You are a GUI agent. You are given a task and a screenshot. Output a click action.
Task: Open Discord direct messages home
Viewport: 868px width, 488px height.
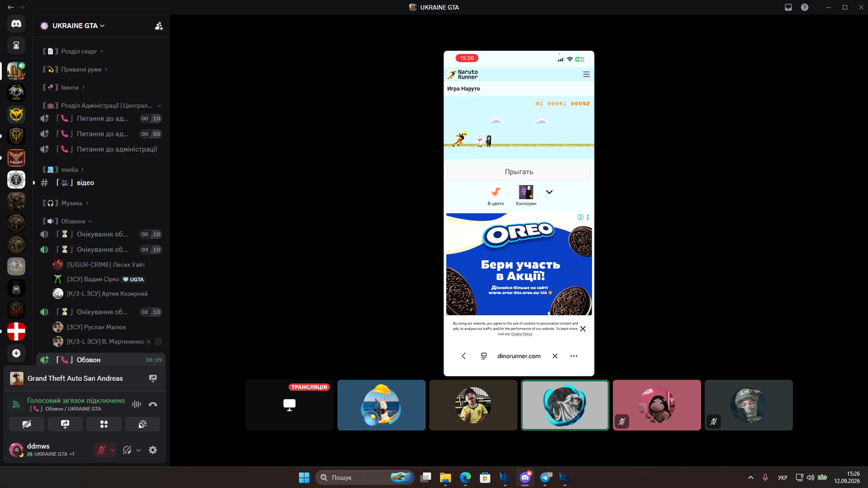point(16,24)
